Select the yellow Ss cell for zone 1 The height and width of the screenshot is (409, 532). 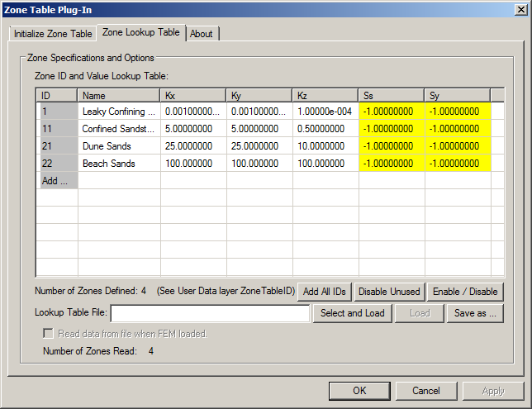point(392,111)
